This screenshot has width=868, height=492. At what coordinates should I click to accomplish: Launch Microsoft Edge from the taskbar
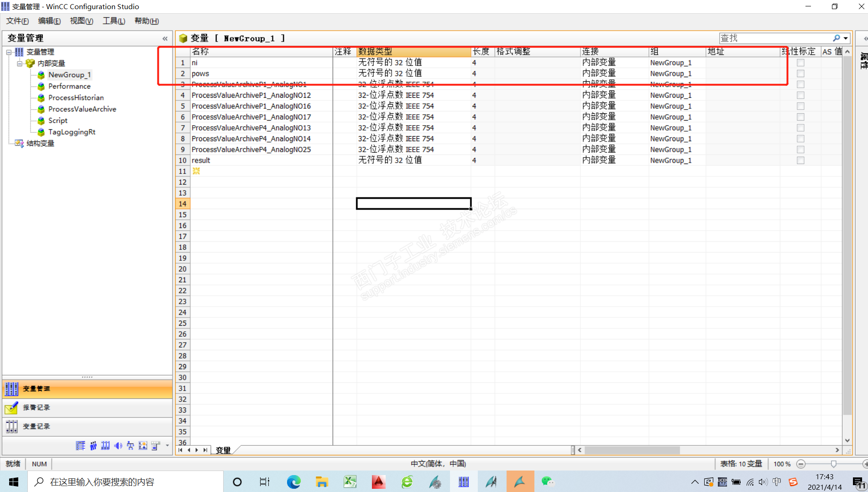pos(293,482)
